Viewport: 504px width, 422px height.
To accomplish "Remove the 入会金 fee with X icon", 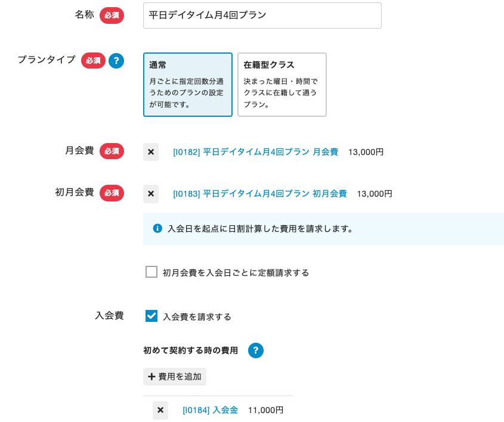I will click(x=160, y=410).
